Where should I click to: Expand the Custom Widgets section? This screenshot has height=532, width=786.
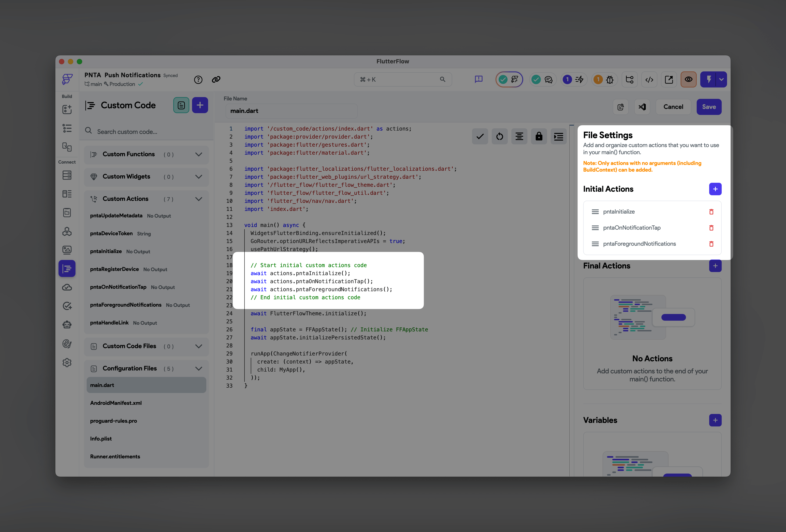146,177
